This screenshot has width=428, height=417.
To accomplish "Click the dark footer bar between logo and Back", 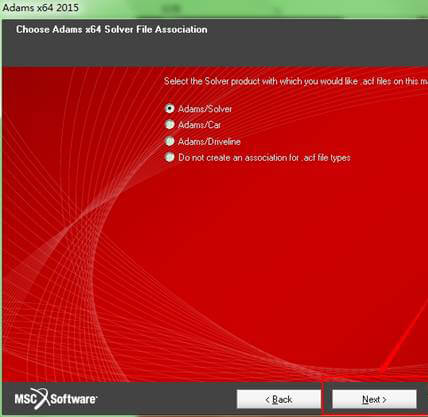I will tap(167, 399).
